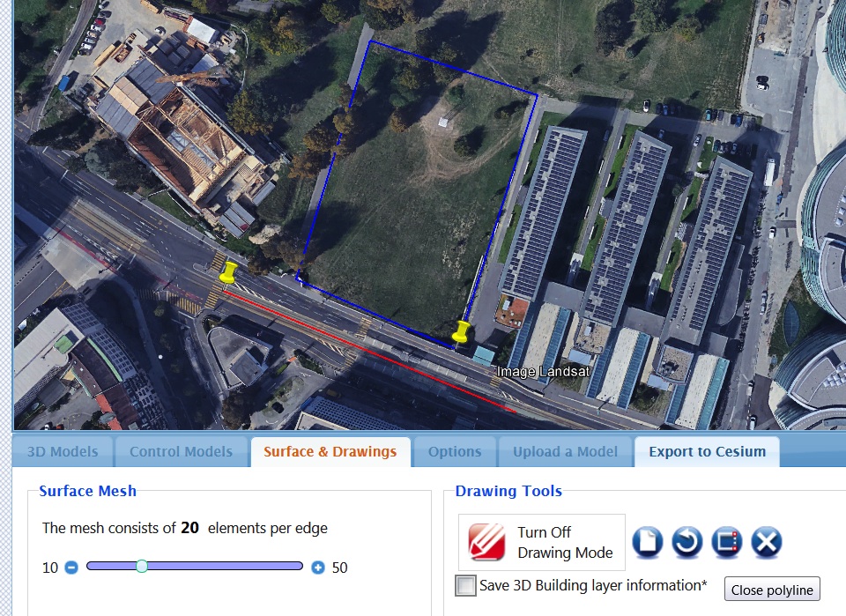This screenshot has height=616, width=846.
Task: Click the Image Landsat attribution on map
Action: (543, 372)
